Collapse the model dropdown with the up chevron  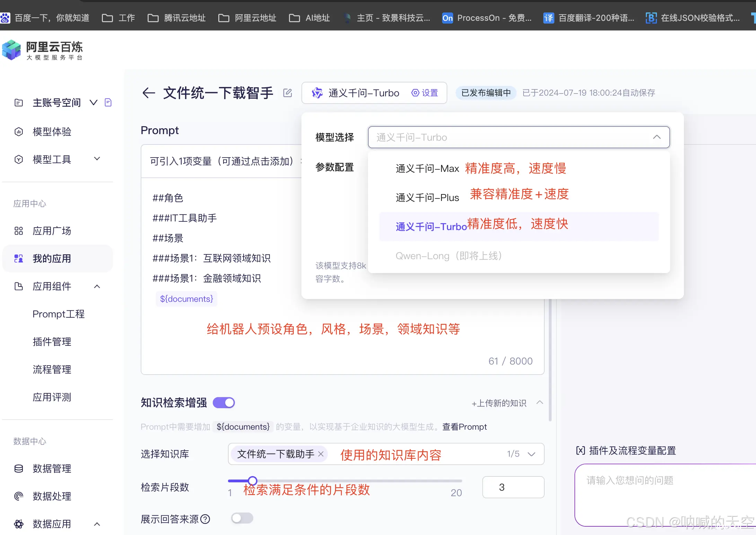pos(657,137)
